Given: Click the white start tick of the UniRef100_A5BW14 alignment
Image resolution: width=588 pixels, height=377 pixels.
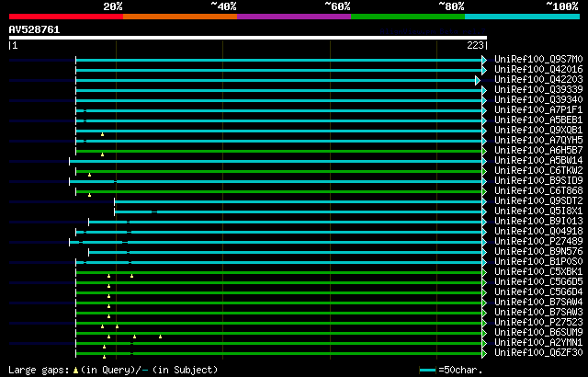Looking at the screenshot, I should 70,161.
